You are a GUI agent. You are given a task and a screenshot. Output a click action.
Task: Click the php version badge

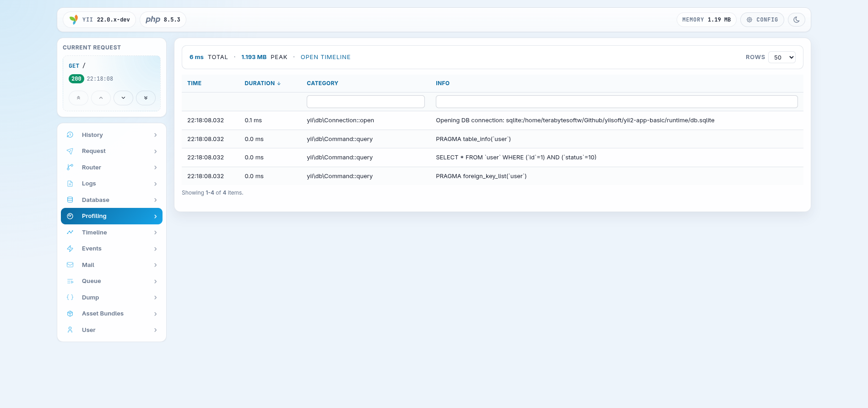(x=163, y=20)
